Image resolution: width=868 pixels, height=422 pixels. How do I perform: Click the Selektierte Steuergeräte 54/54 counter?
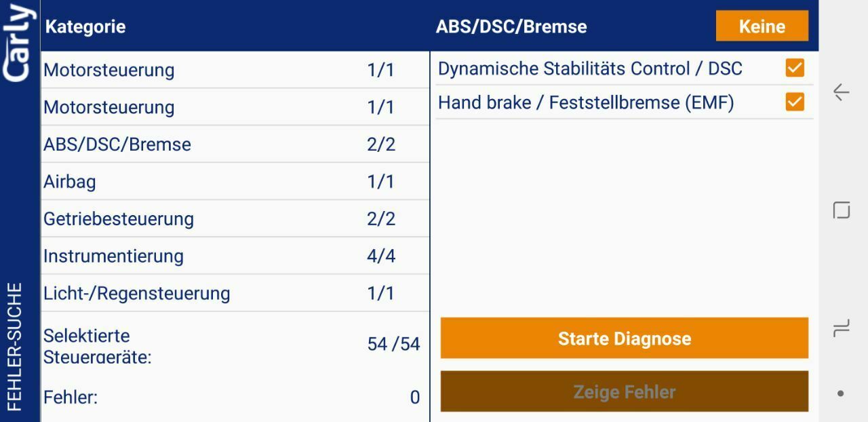[x=231, y=344]
